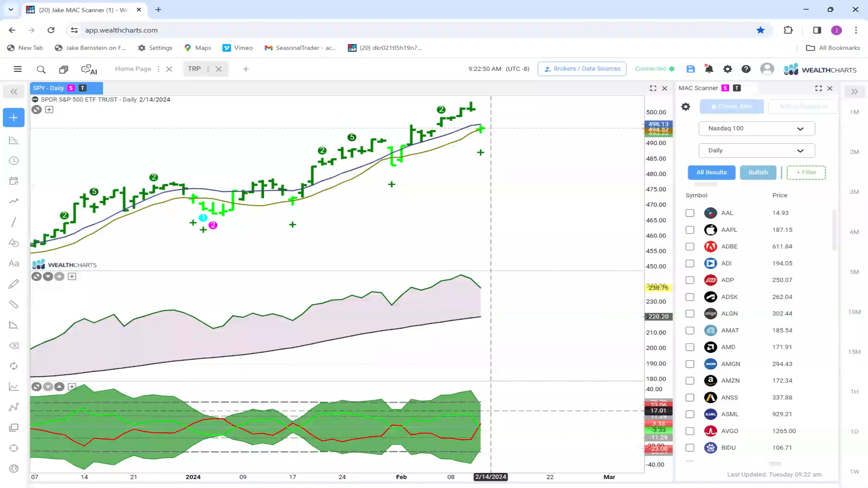Open the notifications bell icon

point(709,69)
